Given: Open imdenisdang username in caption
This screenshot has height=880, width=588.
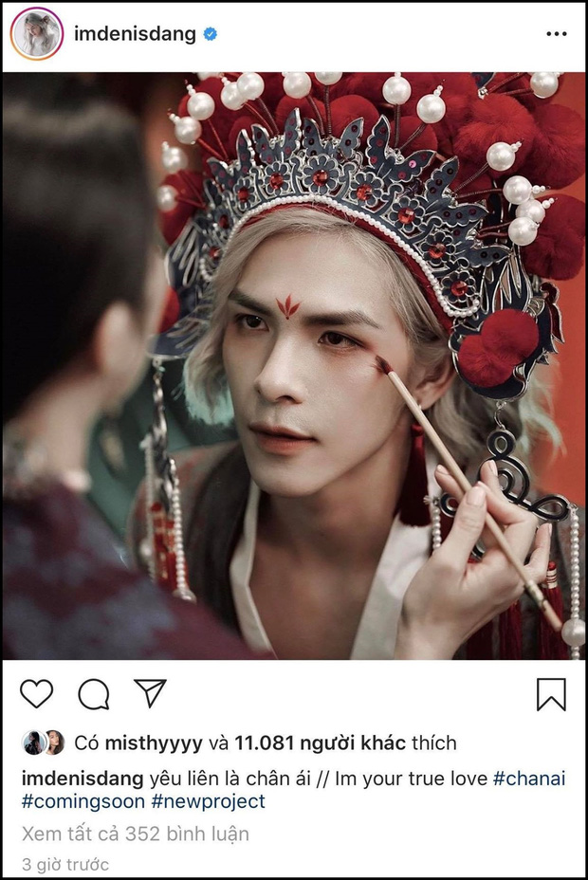Looking at the screenshot, I should coord(83,779).
